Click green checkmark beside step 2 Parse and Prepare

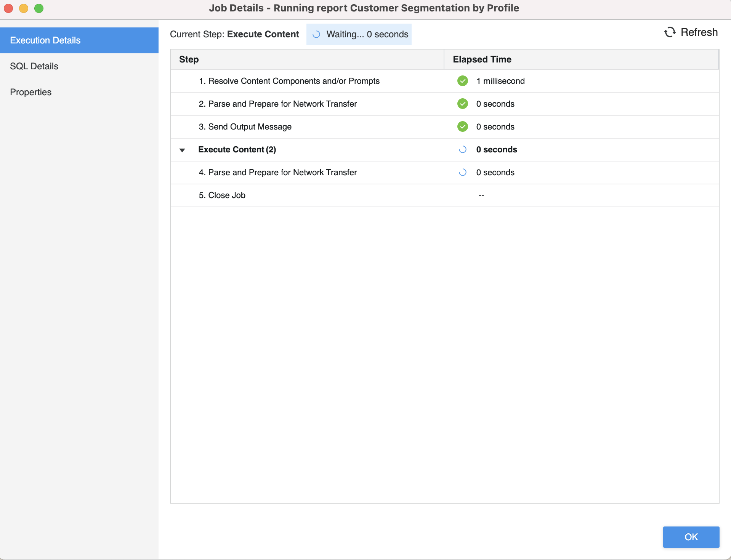(462, 104)
